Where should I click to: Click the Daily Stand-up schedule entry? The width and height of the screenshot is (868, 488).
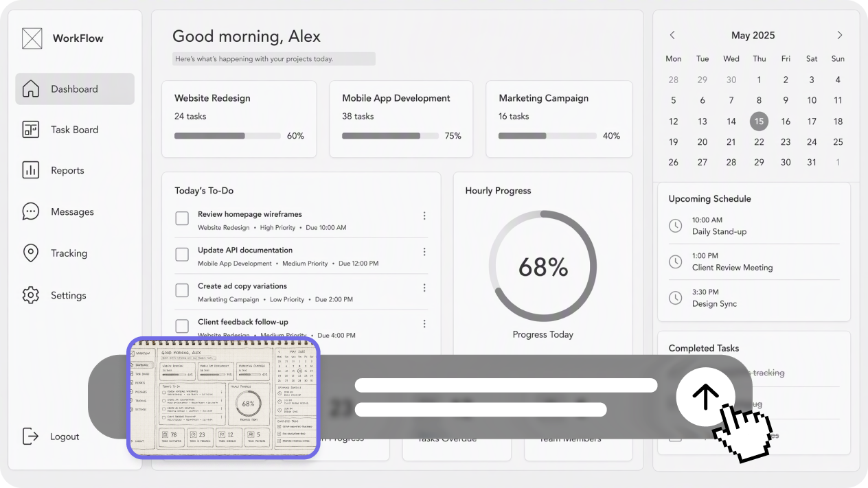[x=754, y=226]
